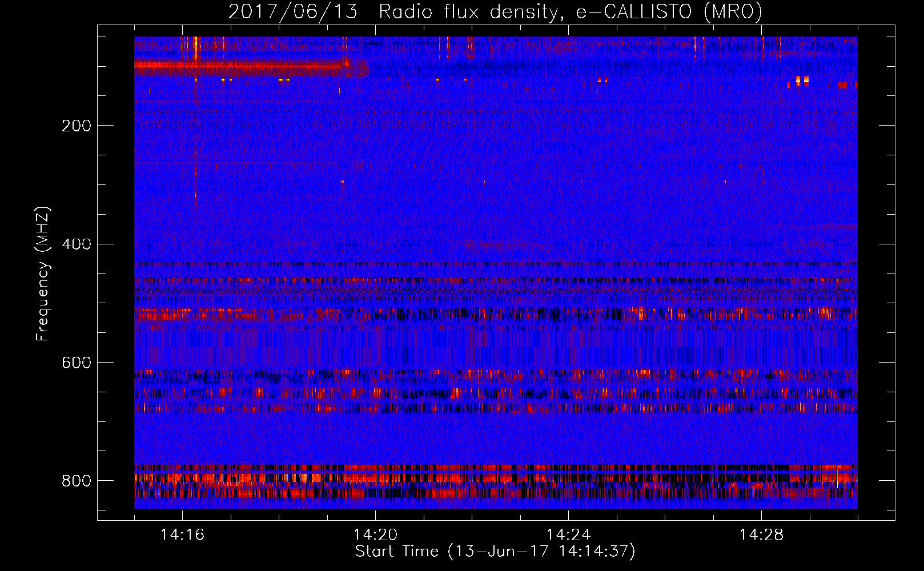The image size is (924, 571).
Task: Click the '14:28' time tick label
Action: [x=761, y=534]
